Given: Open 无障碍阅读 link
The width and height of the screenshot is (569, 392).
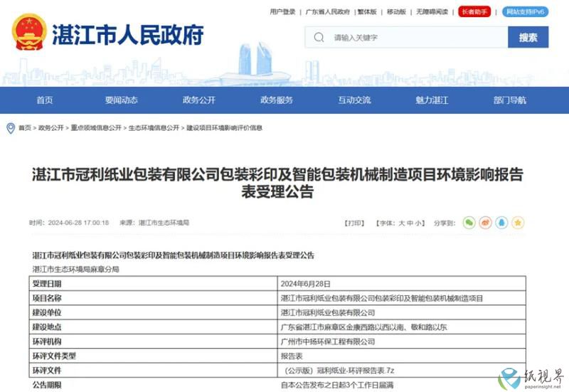Looking at the screenshot, I should pyautogui.click(x=432, y=12).
